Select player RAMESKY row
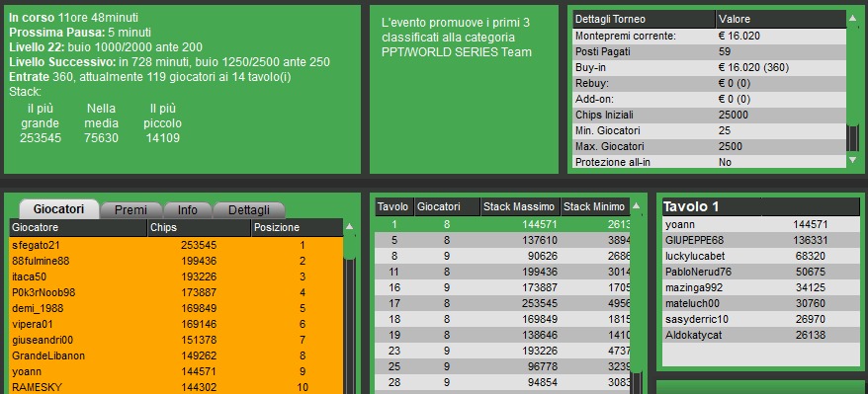868x394 pixels. 176,387
